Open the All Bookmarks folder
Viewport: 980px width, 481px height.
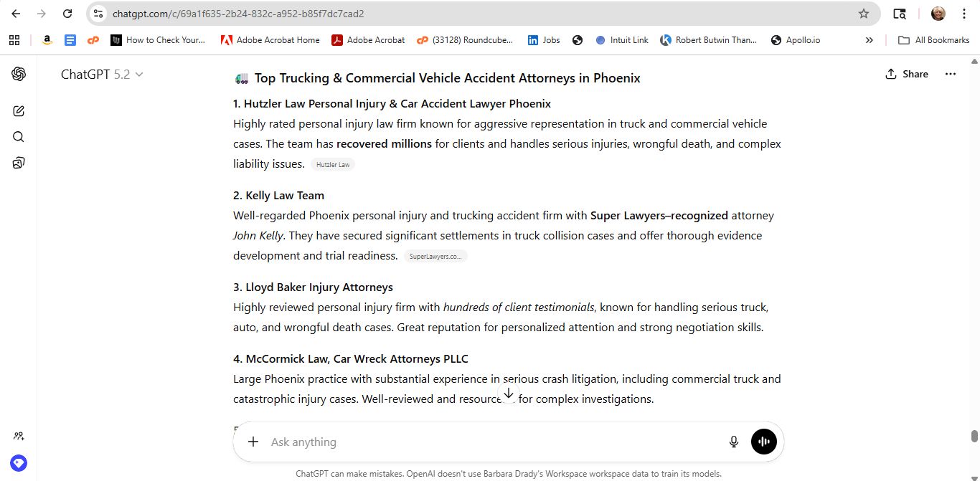(x=934, y=40)
